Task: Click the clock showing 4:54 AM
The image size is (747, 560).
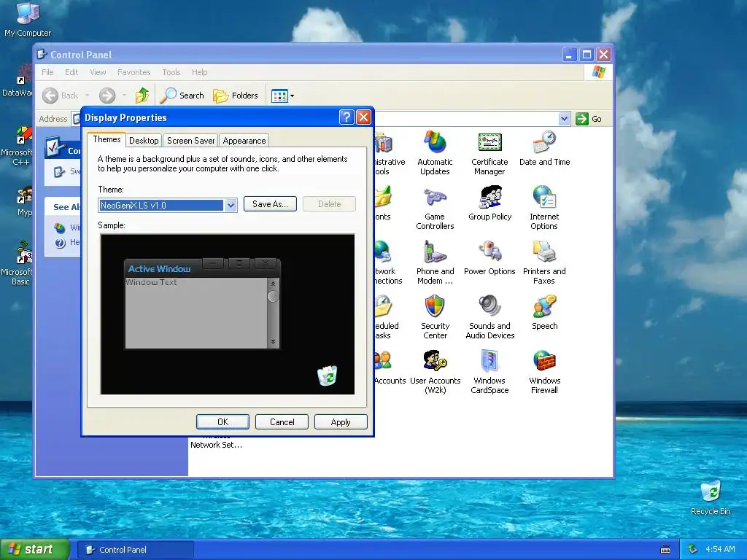Action: coord(720,550)
